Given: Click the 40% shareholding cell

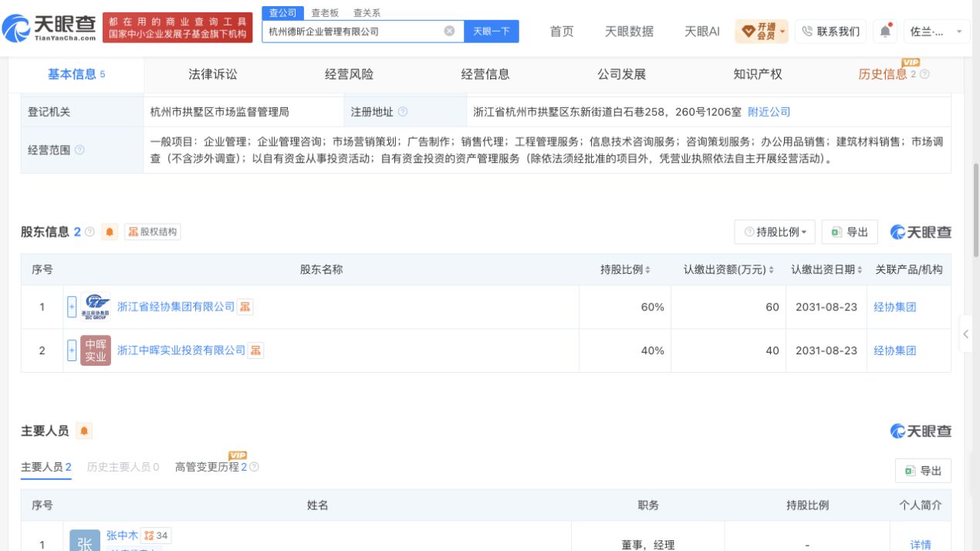Looking at the screenshot, I should tap(625, 350).
